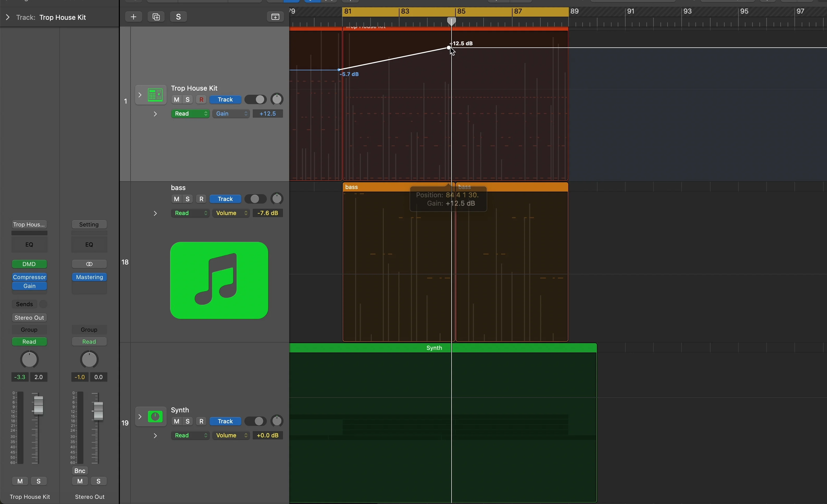Viewport: 827px width, 504px height.
Task: Click the global solo S icon
Action: point(178,17)
